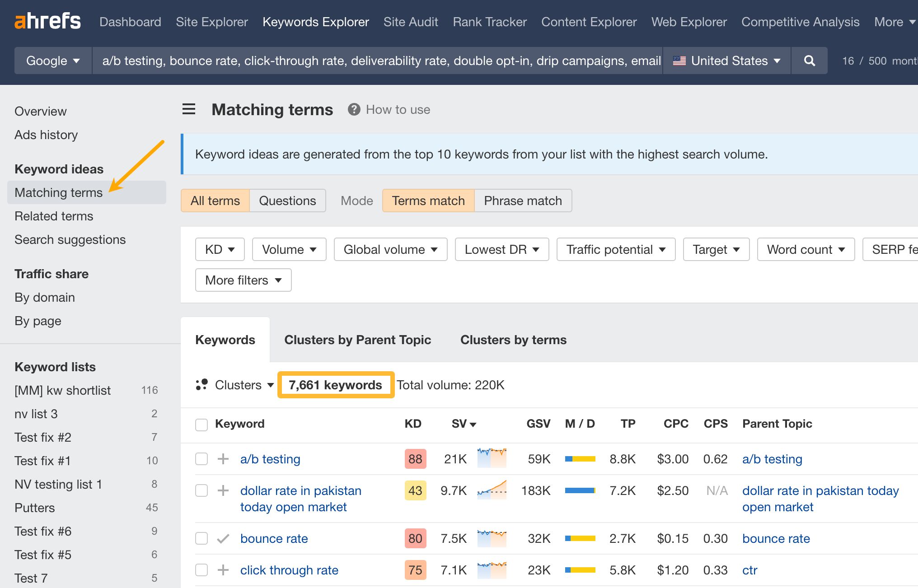Screen dimensions: 918x588
Task: Click the checkmark icon beside bounce rate
Action: click(x=223, y=538)
